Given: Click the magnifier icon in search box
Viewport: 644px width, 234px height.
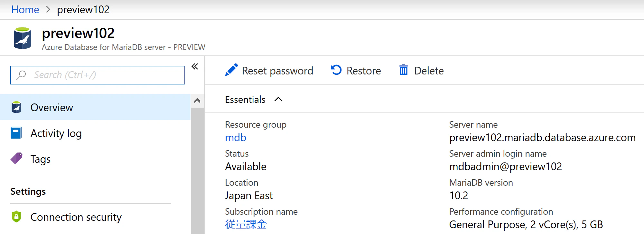Looking at the screenshot, I should tap(21, 75).
